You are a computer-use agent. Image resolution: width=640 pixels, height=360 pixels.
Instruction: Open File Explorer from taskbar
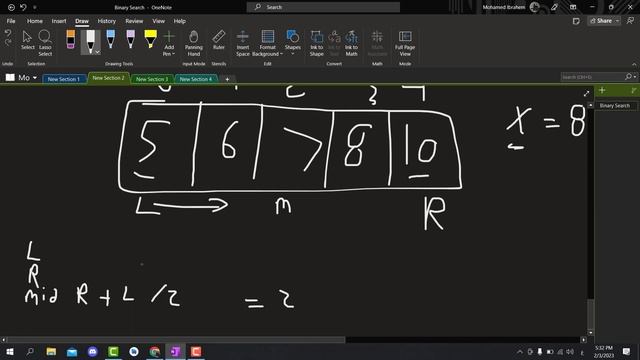click(51, 352)
